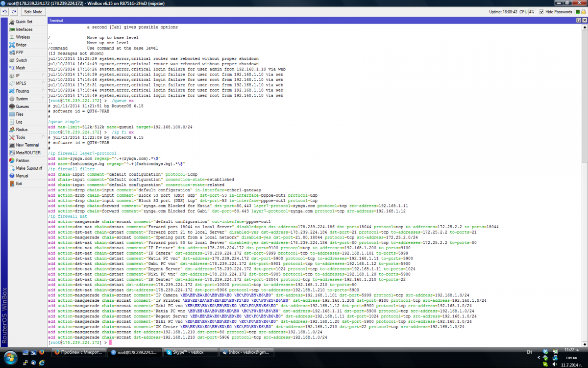Click the lock icon at top right

coord(584,11)
